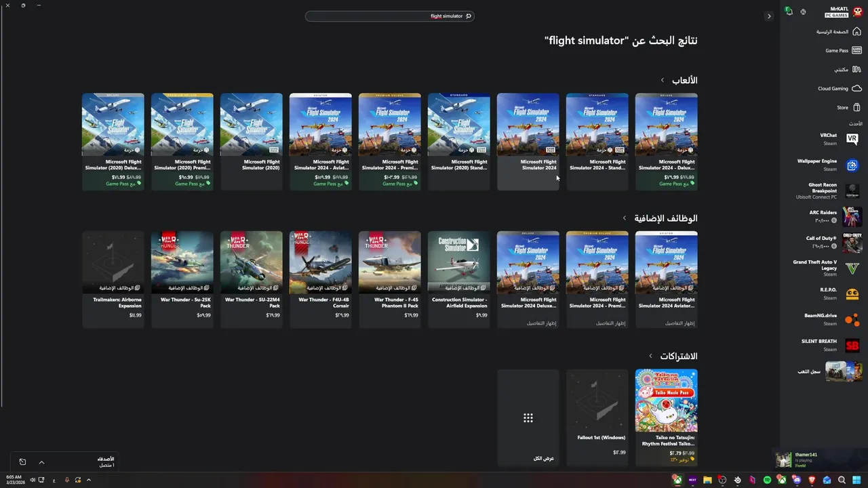Show details for Flight Simulator 2024 Deluxe add-on
868x488 pixels.
pos(541,323)
